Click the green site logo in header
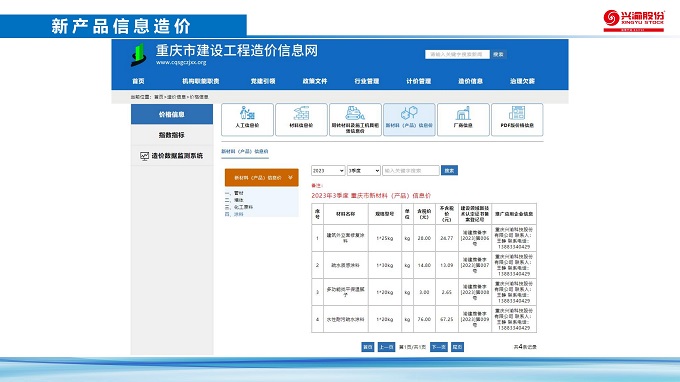The image size is (680, 382). pos(138,55)
